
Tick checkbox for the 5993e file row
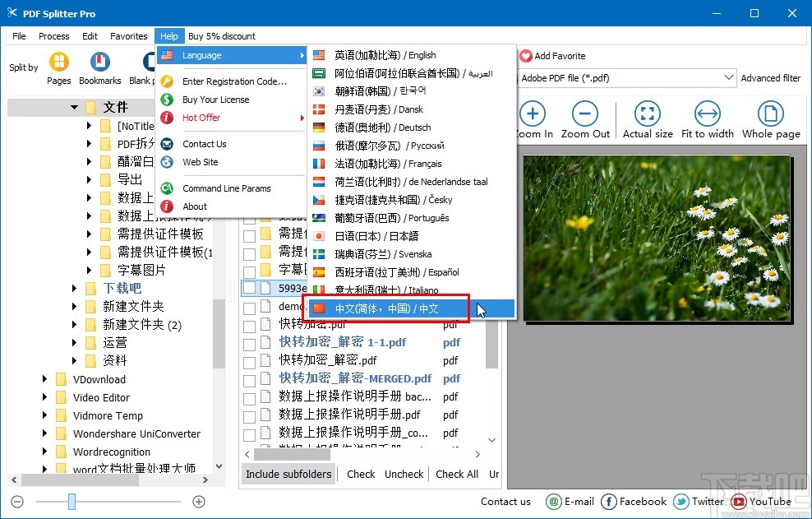tap(250, 288)
